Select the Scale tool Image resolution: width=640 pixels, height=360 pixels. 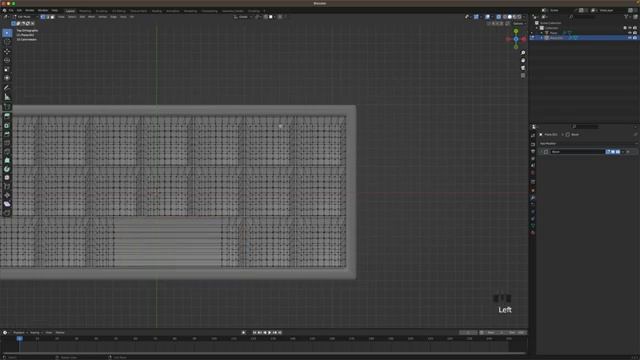[7, 69]
